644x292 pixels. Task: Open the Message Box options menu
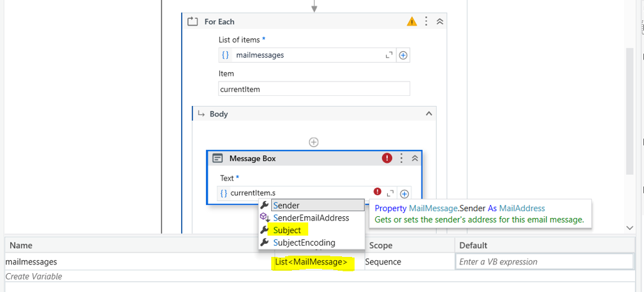click(x=402, y=159)
